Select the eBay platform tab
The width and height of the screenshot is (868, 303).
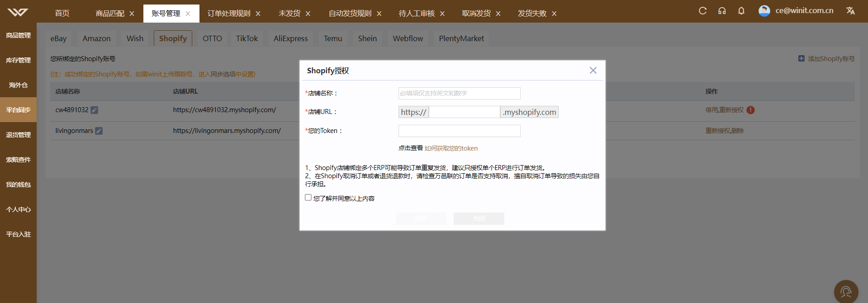[58, 38]
